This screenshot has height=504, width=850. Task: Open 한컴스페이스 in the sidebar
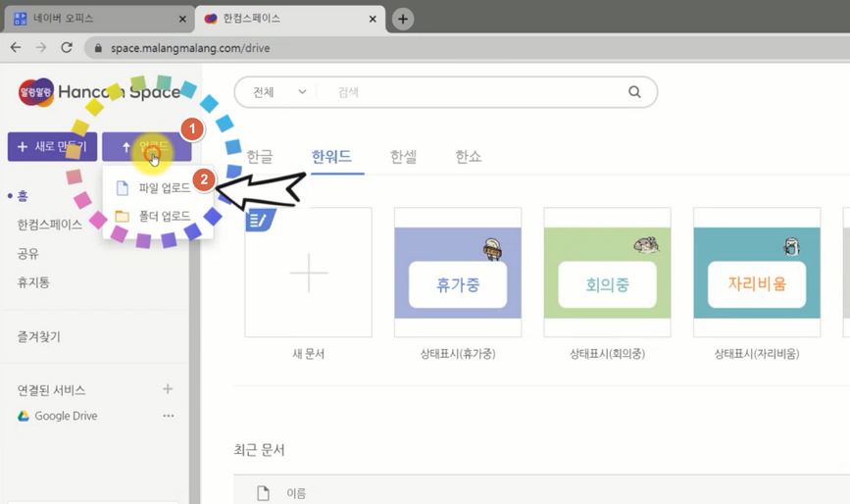point(49,225)
